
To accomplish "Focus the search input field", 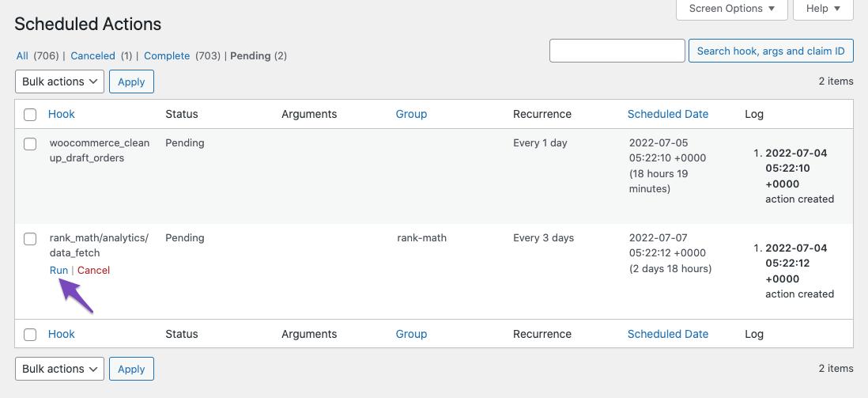I will coord(617,51).
